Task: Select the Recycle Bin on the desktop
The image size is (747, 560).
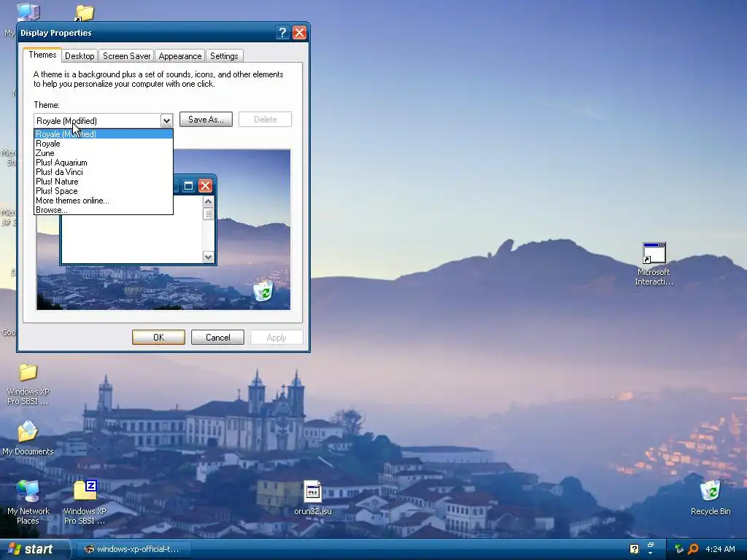Action: pyautogui.click(x=711, y=491)
